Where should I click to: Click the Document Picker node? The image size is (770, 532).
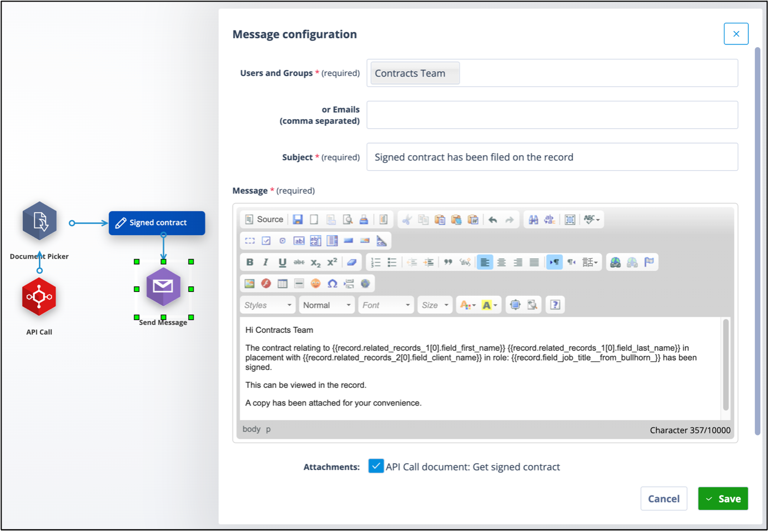point(39,221)
